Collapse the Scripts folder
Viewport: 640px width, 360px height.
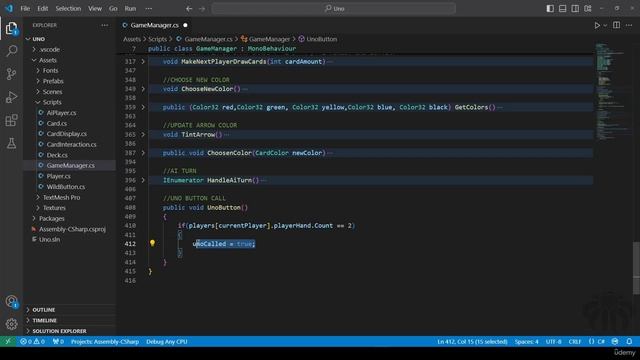69,102
